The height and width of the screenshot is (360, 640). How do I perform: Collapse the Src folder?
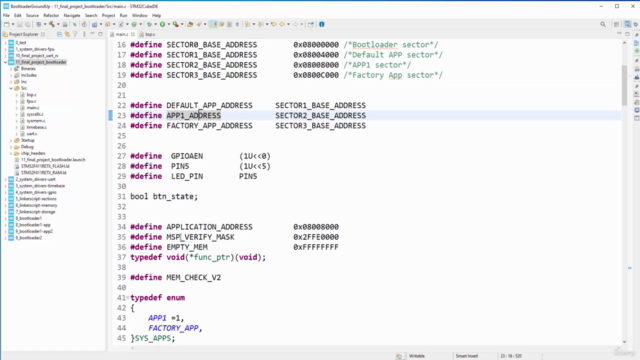pos(11,88)
